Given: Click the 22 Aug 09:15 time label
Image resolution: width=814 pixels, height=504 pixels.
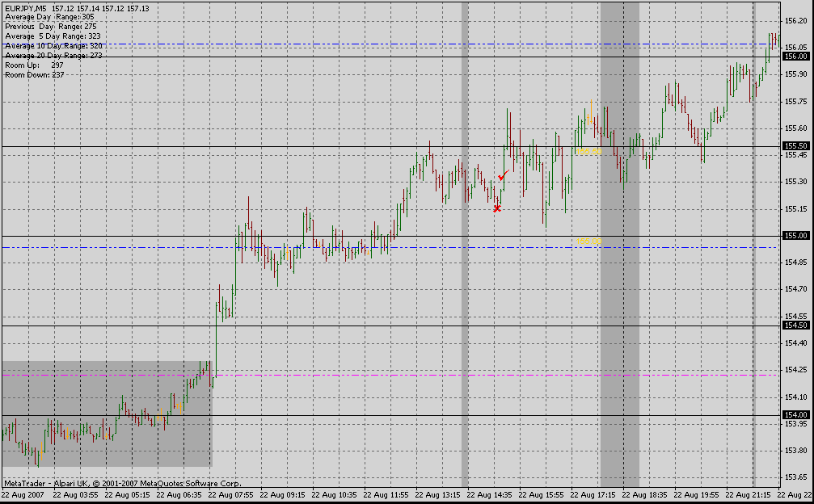Looking at the screenshot, I should [285, 494].
